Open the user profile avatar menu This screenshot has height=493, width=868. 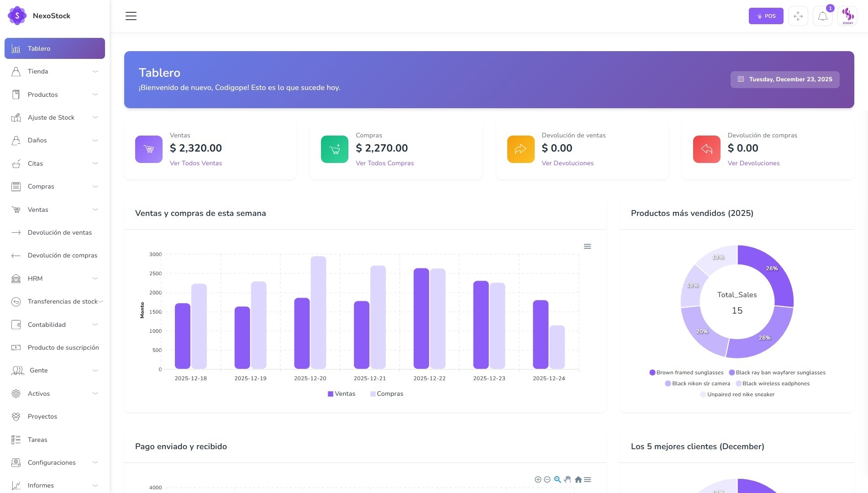coord(847,16)
